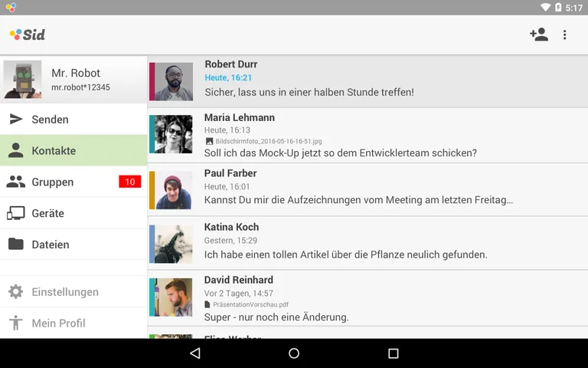The height and width of the screenshot is (368, 588).
Task: Open the Senden menu item
Action: pyautogui.click(x=73, y=119)
